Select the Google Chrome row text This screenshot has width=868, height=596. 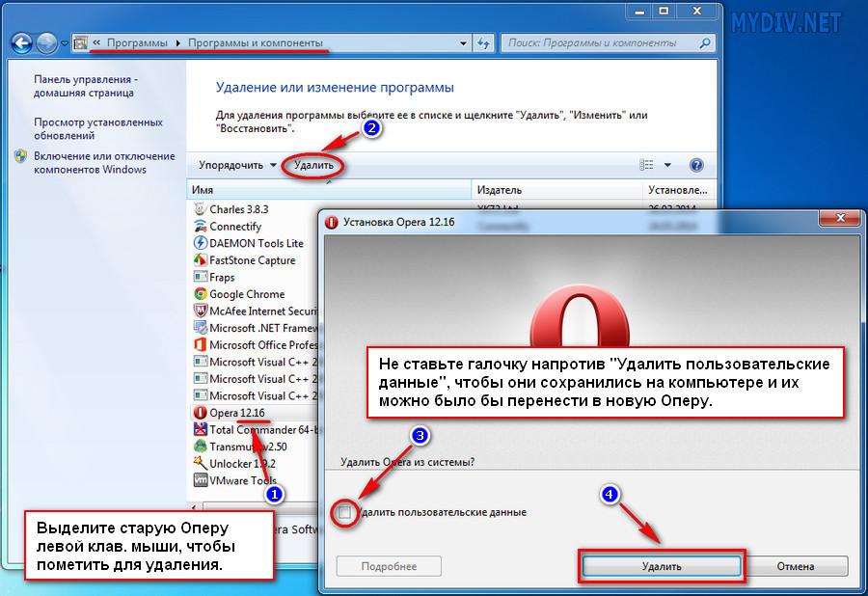click(x=247, y=294)
